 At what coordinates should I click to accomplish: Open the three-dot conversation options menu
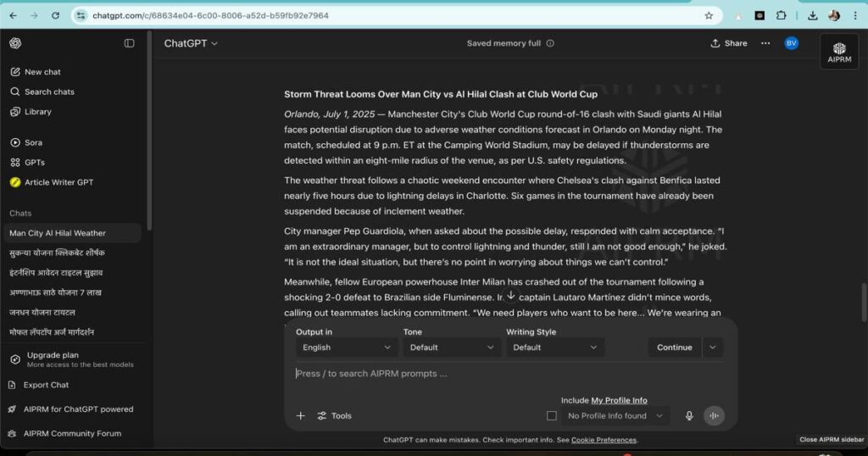coord(765,43)
